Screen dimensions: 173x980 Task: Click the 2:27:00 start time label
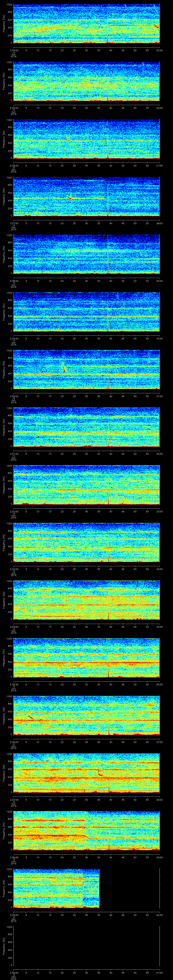pyautogui.click(x=14, y=223)
